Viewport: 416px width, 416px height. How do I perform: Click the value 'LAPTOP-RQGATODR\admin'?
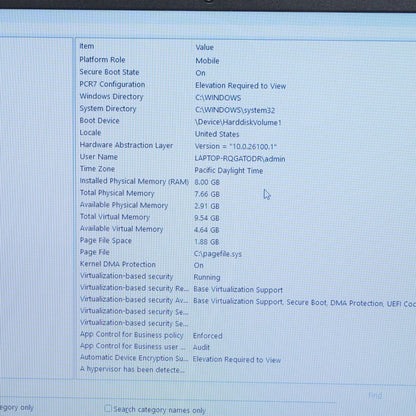(240, 159)
